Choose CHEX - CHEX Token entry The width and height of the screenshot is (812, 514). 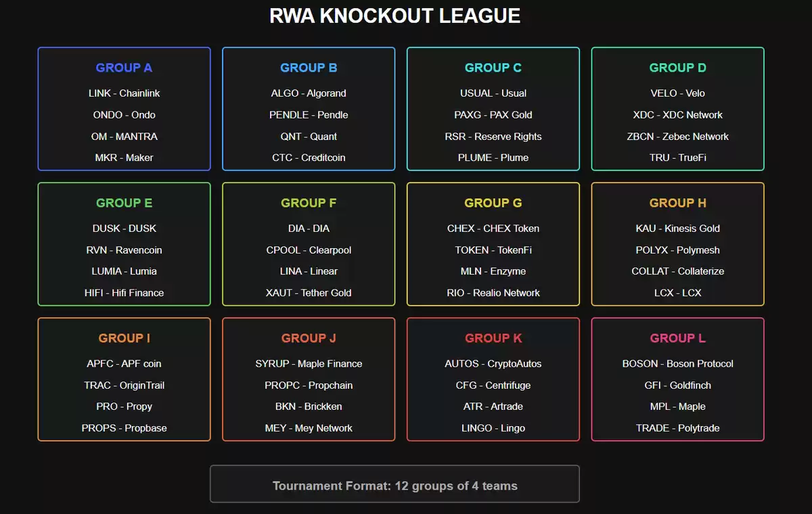click(x=493, y=229)
